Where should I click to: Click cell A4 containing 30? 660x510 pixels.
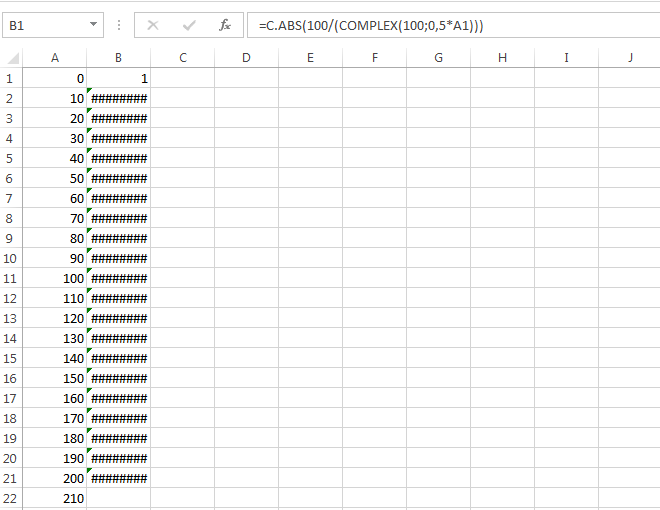pos(55,138)
